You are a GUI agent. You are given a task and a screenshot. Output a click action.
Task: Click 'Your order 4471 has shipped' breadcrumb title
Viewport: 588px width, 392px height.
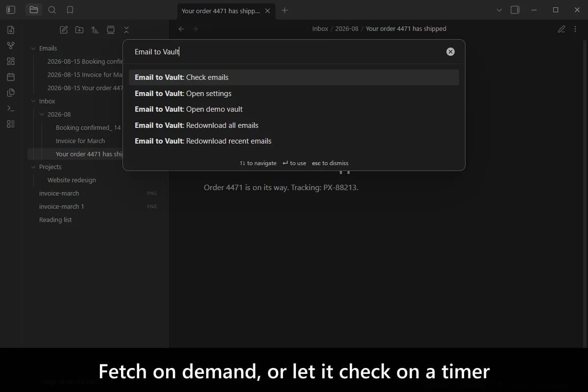[406, 29]
